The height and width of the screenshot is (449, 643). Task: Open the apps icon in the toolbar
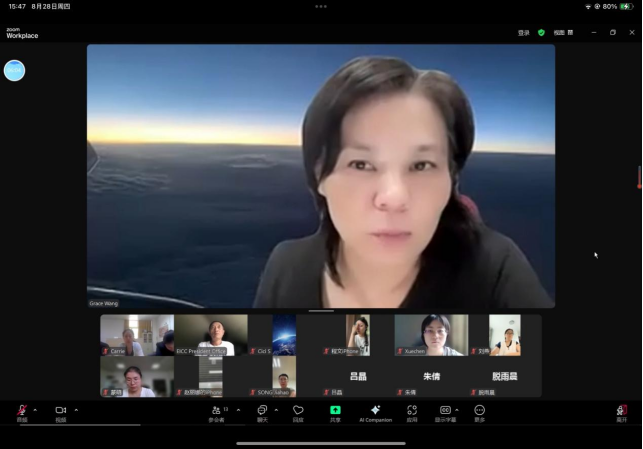tap(412, 411)
